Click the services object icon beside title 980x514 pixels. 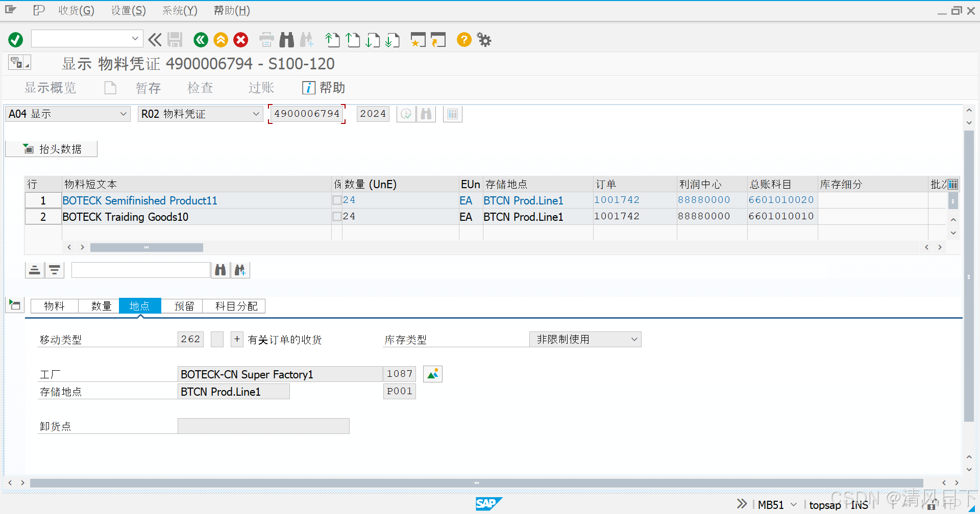tap(19, 62)
